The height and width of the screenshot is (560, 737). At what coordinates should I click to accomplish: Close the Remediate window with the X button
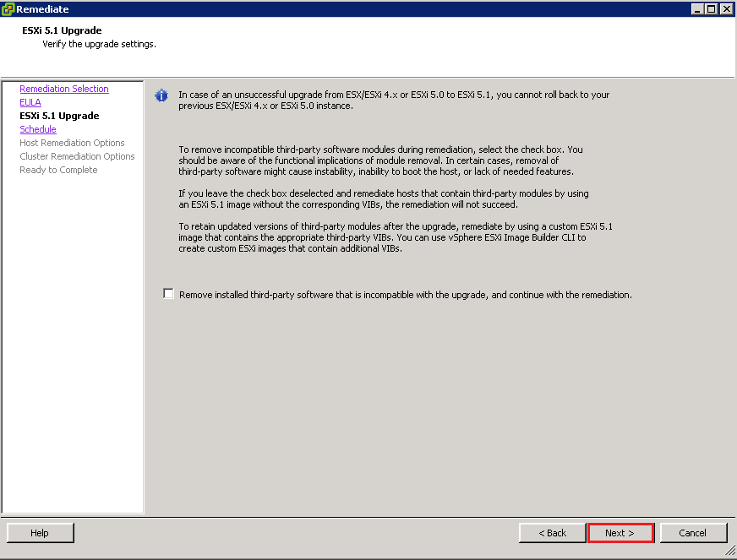pos(726,9)
